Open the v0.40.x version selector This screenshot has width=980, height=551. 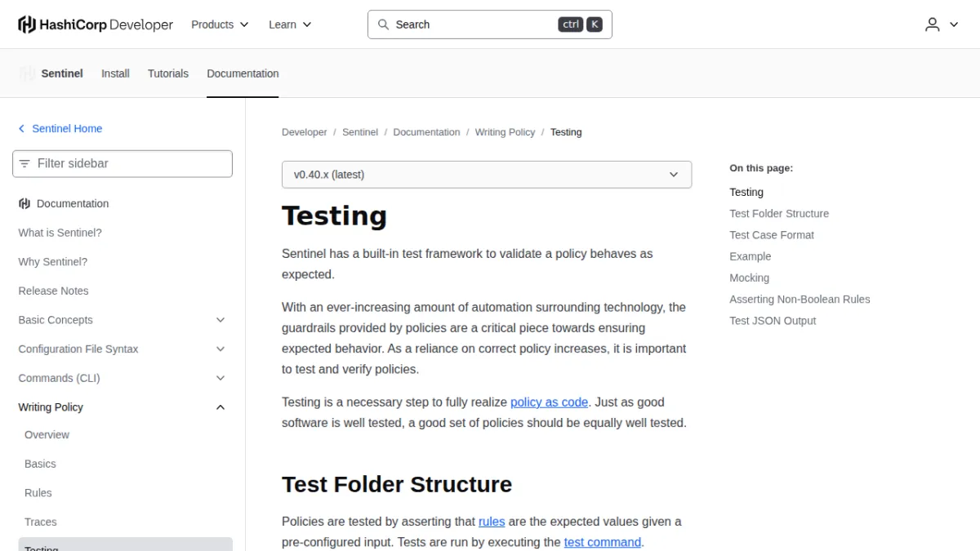(487, 175)
